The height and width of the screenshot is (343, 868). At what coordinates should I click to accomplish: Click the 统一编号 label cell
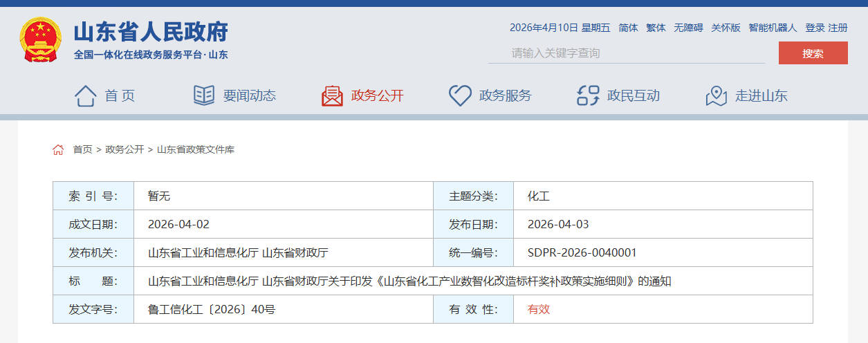(473, 253)
